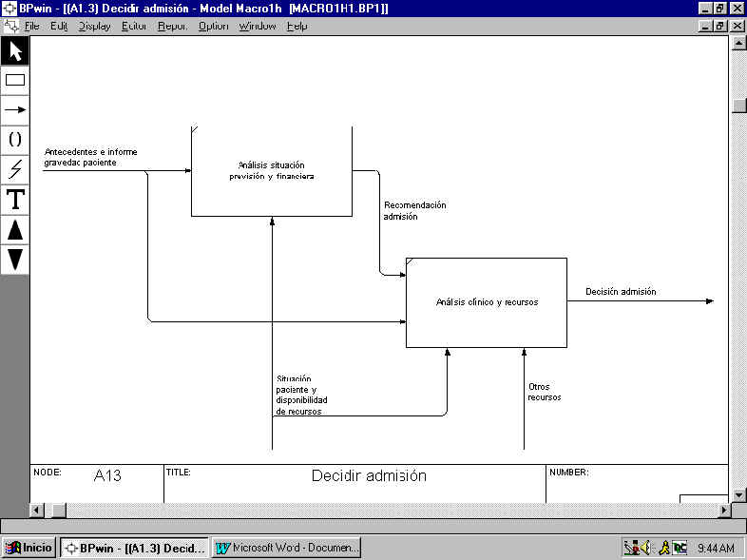
Task: Open the Edit menu
Action: click(59, 26)
